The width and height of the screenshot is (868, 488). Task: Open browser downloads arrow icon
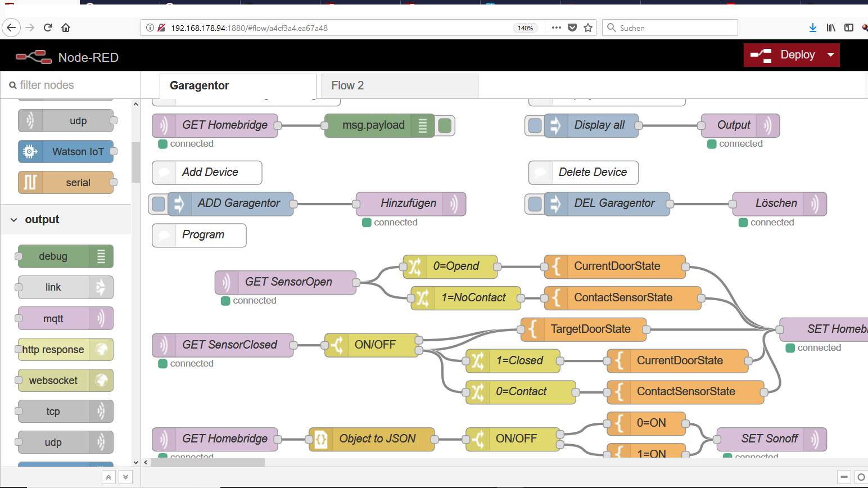[x=812, y=28]
